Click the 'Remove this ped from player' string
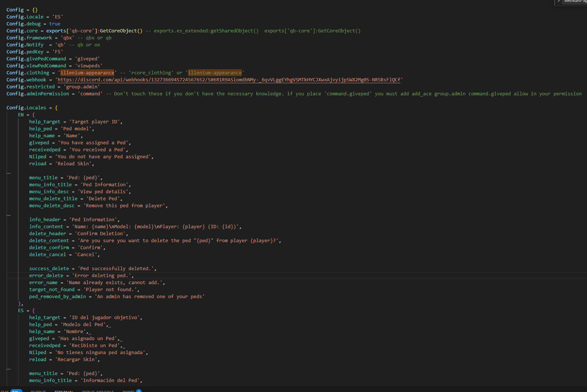The width and height of the screenshot is (587, 392). pos(124,206)
